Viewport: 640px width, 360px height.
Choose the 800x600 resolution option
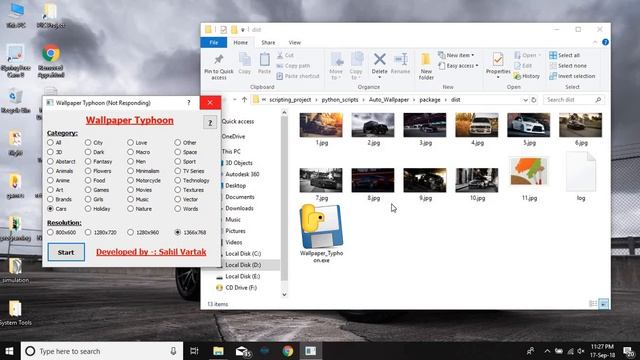coord(50,232)
